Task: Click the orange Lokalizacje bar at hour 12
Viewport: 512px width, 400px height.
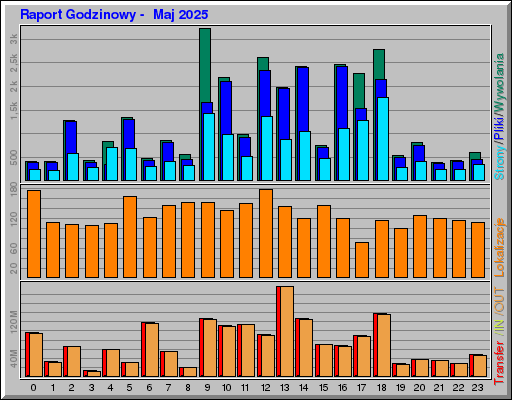Action: tap(266, 233)
